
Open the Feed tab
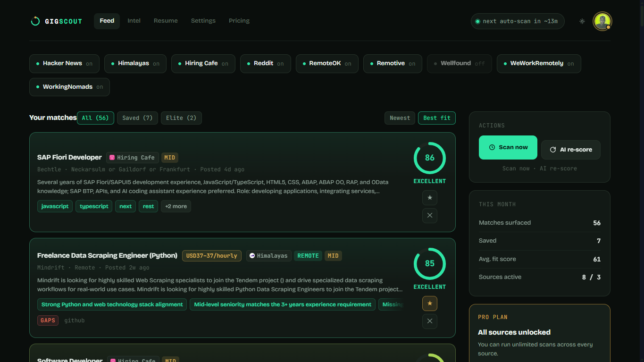[107, 21]
